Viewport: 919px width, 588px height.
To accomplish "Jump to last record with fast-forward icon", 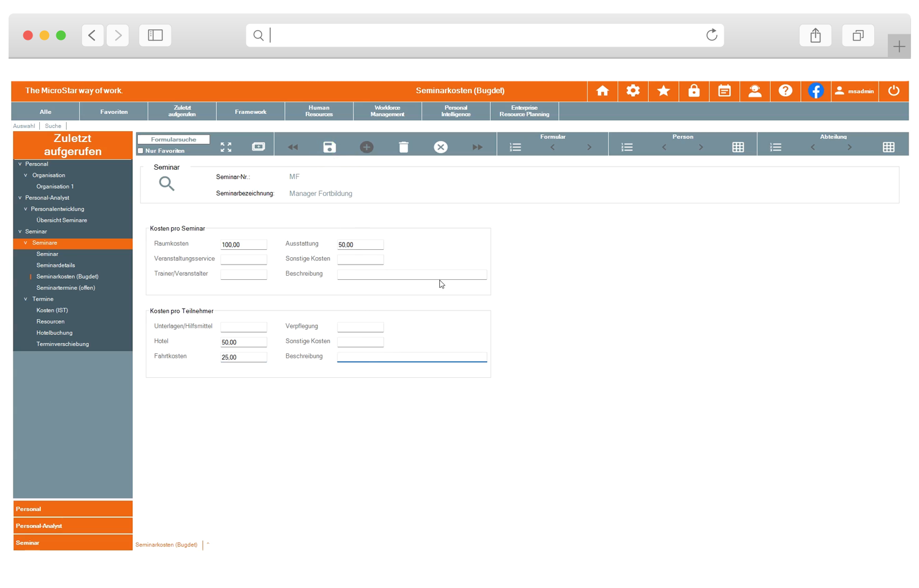I will pyautogui.click(x=477, y=147).
